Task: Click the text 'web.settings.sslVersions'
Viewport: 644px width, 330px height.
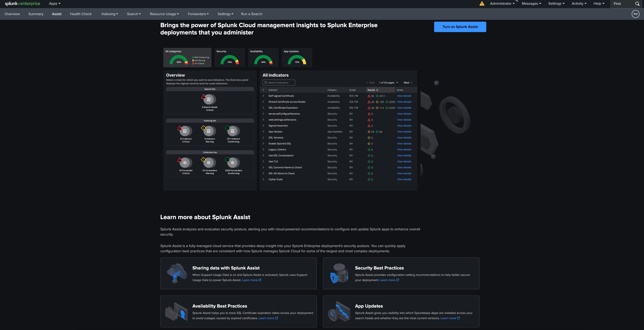Action: pos(282,120)
